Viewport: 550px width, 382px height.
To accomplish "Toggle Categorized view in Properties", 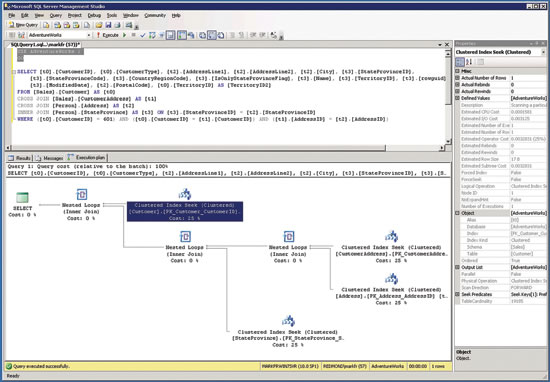I will click(460, 62).
